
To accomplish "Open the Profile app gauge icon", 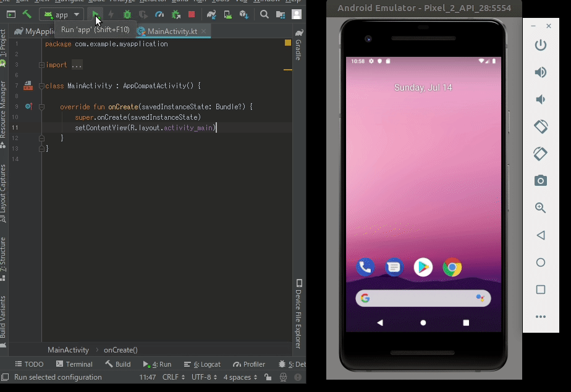I will pos(159,15).
